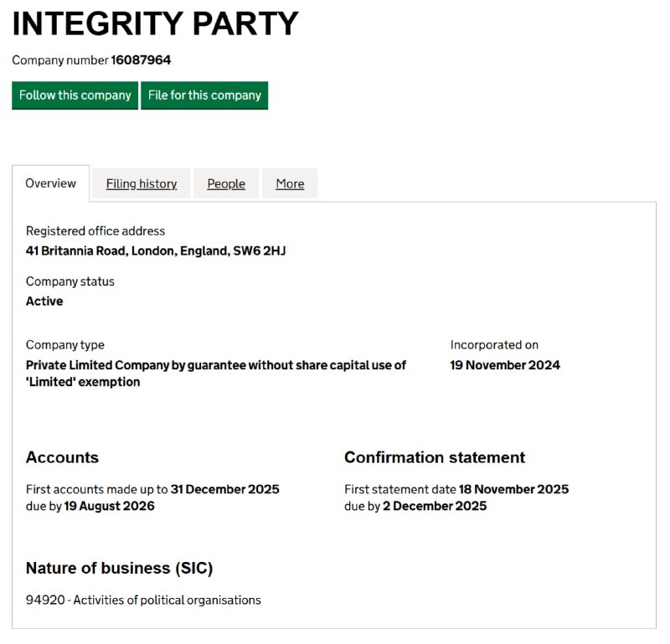
Task: Click SIC code 94920 political organisations entry
Action: [143, 600]
